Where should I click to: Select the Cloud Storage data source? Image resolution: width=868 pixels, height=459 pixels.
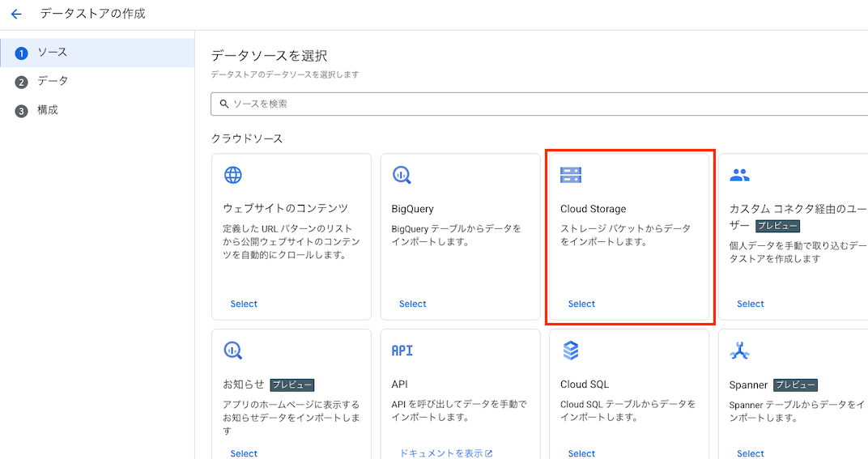581,304
